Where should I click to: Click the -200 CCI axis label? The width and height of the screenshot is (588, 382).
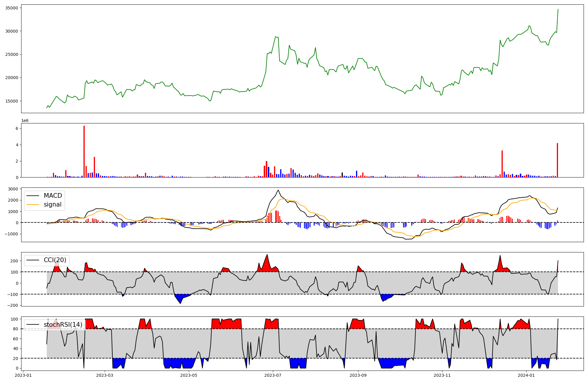(x=13, y=306)
